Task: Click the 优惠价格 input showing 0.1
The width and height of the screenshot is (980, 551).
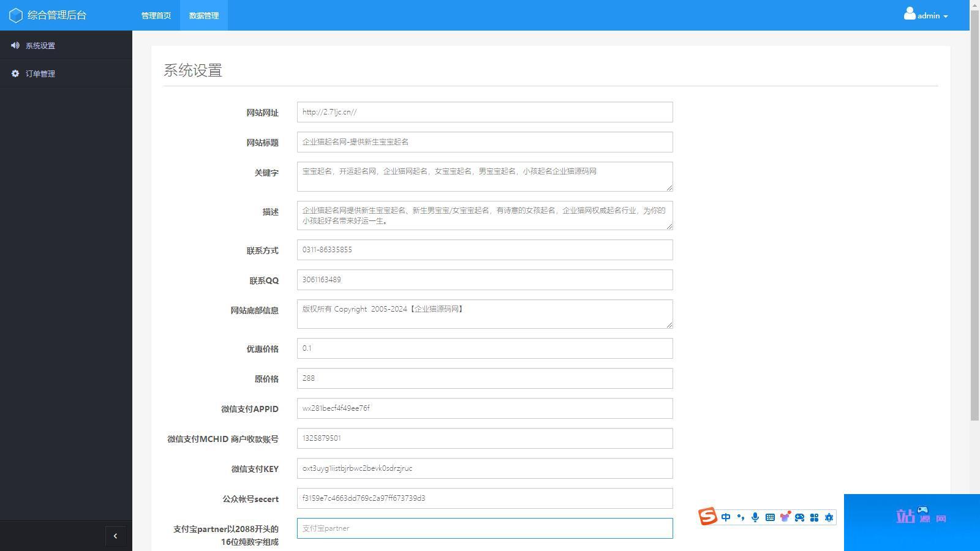Action: 485,348
